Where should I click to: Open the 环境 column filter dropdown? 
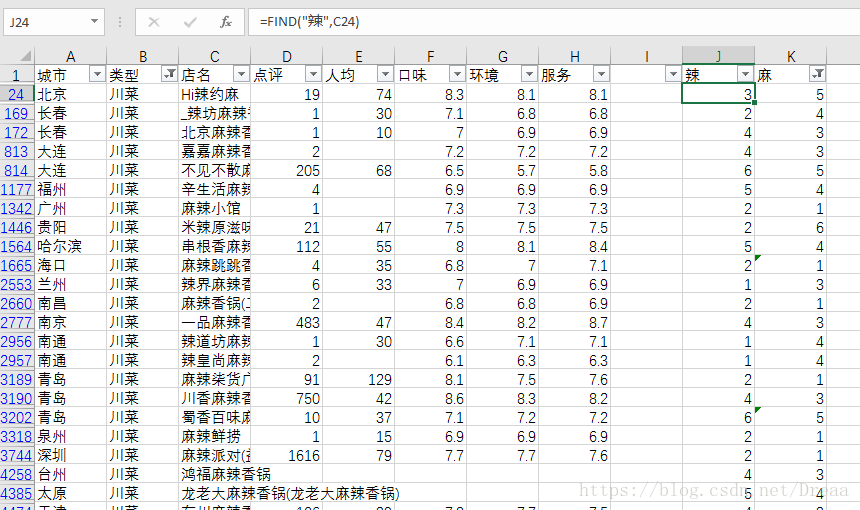pyautogui.click(x=529, y=74)
